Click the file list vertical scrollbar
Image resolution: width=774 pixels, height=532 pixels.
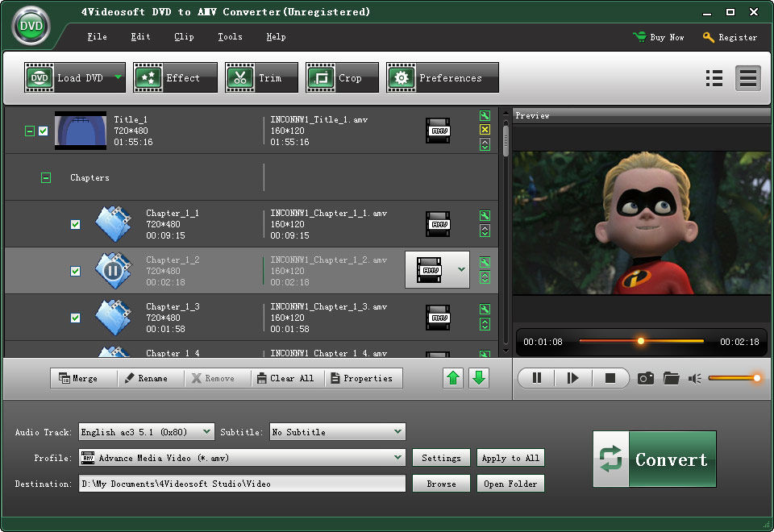click(506, 232)
